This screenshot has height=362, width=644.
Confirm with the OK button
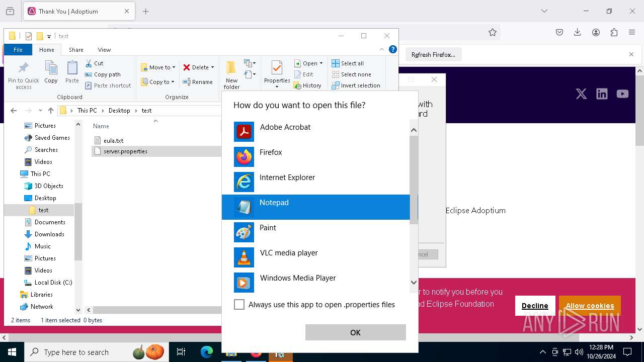[x=356, y=332]
